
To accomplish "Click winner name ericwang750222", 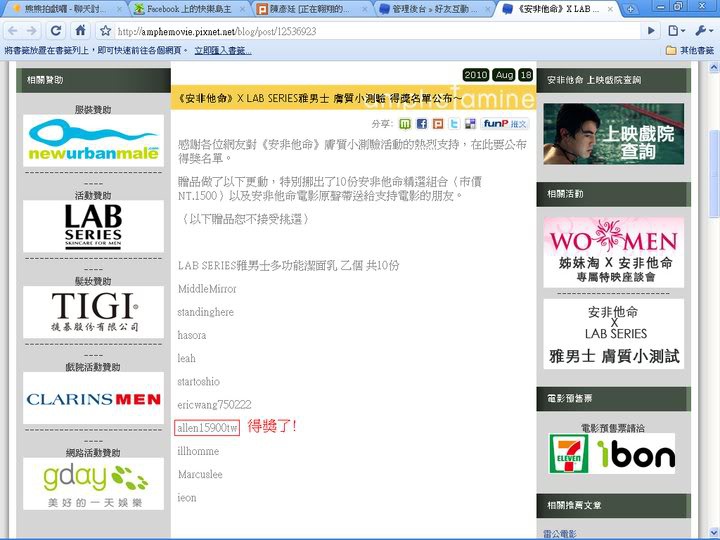I will (214, 405).
